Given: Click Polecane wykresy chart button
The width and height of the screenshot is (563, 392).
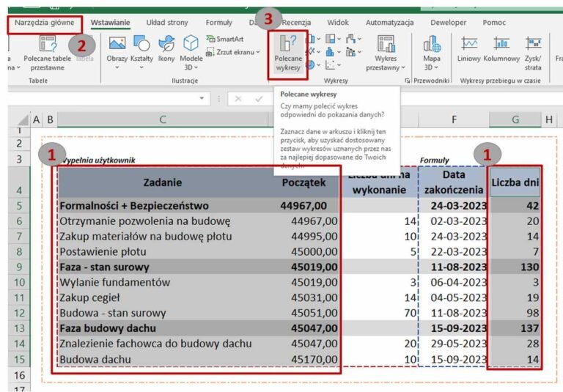Looking at the screenshot, I should (x=288, y=53).
